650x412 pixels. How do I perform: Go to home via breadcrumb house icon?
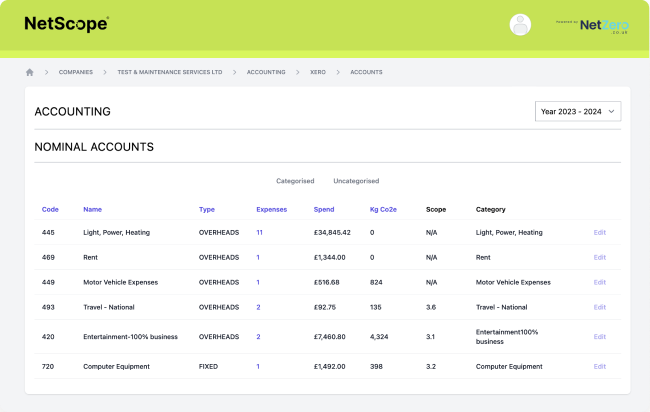(29, 72)
